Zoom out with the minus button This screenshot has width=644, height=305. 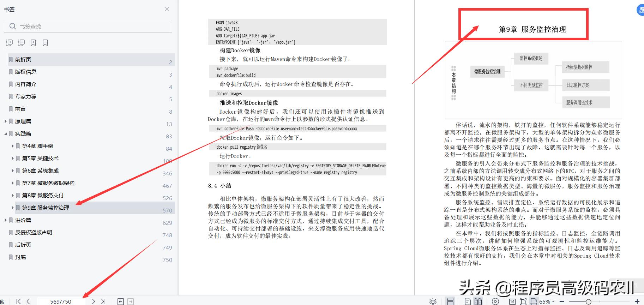pos(561,301)
